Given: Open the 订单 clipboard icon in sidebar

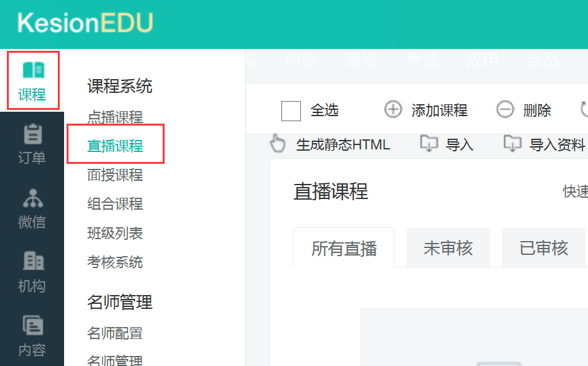Looking at the screenshot, I should (32, 134).
